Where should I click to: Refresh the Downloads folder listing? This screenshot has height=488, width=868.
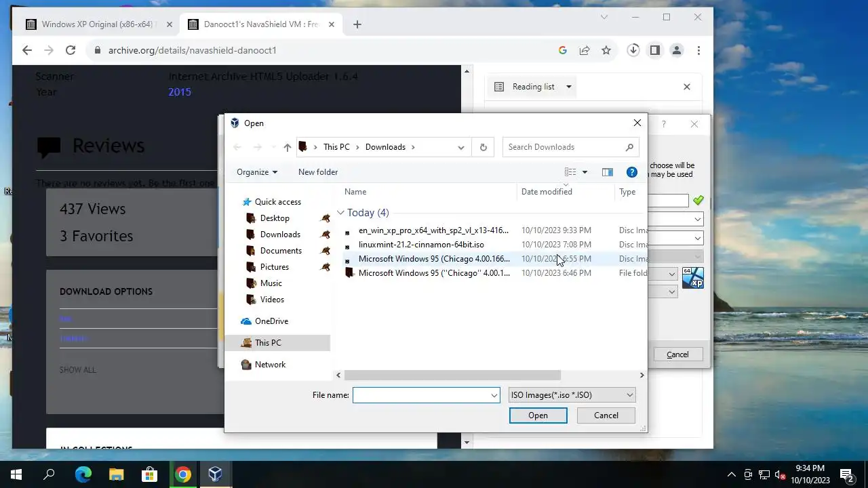(484, 147)
